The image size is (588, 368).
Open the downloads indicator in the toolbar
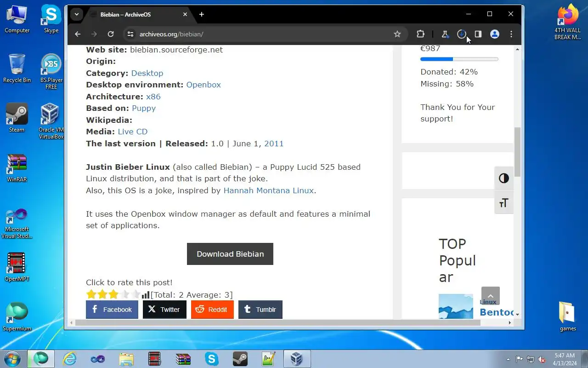coord(462,34)
